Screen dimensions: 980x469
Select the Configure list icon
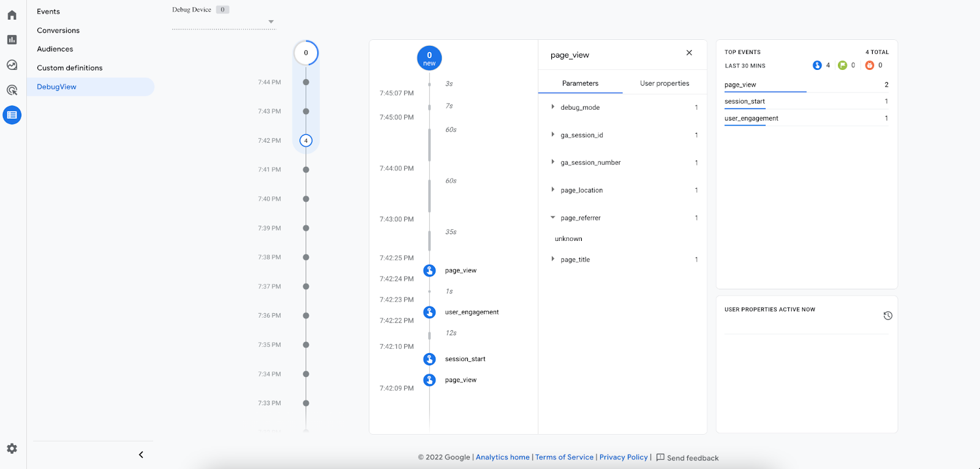coord(12,115)
